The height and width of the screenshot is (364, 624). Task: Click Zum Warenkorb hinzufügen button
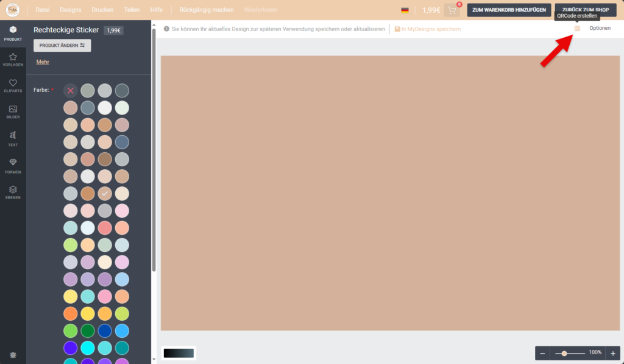pos(509,10)
